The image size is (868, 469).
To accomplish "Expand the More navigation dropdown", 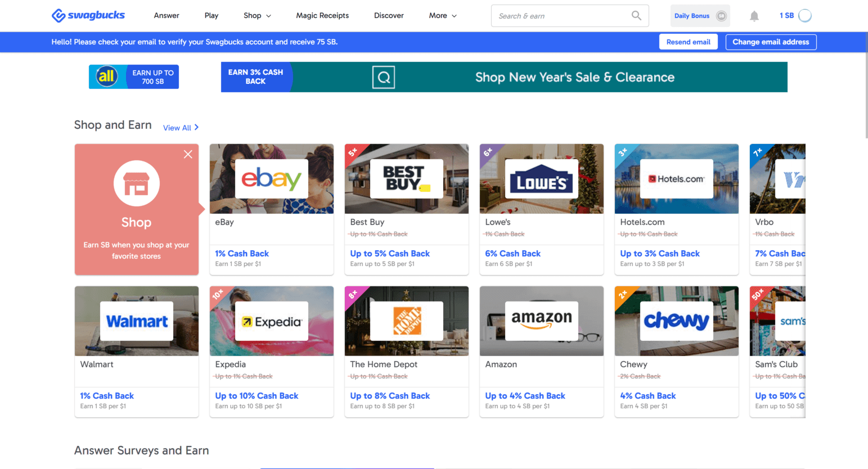I will [442, 15].
